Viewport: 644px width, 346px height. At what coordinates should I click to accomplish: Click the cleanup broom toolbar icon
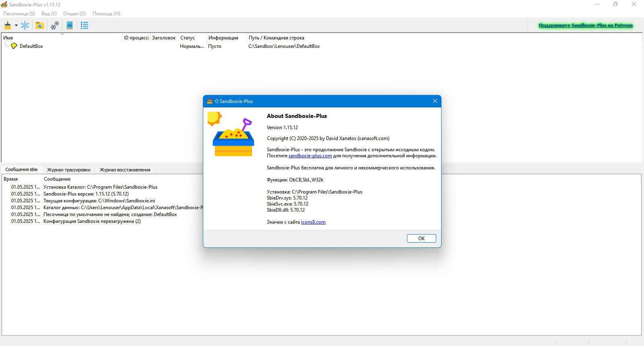pos(8,25)
